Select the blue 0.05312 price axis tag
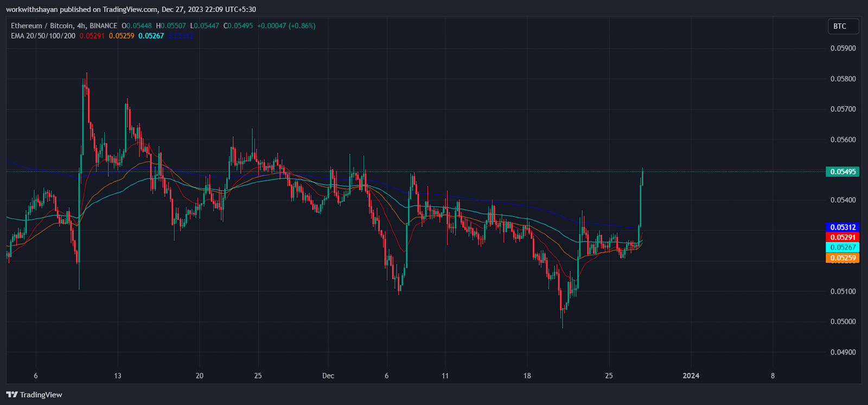Viewport: 868px width, 405px height. [843, 227]
